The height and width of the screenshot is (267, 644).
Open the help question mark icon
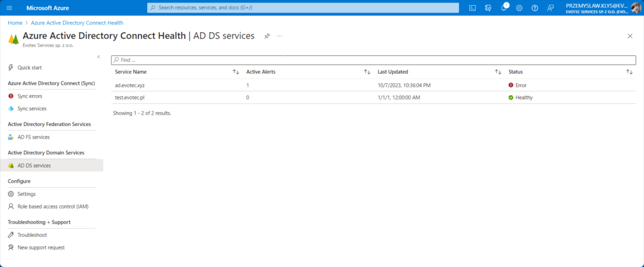click(x=535, y=8)
